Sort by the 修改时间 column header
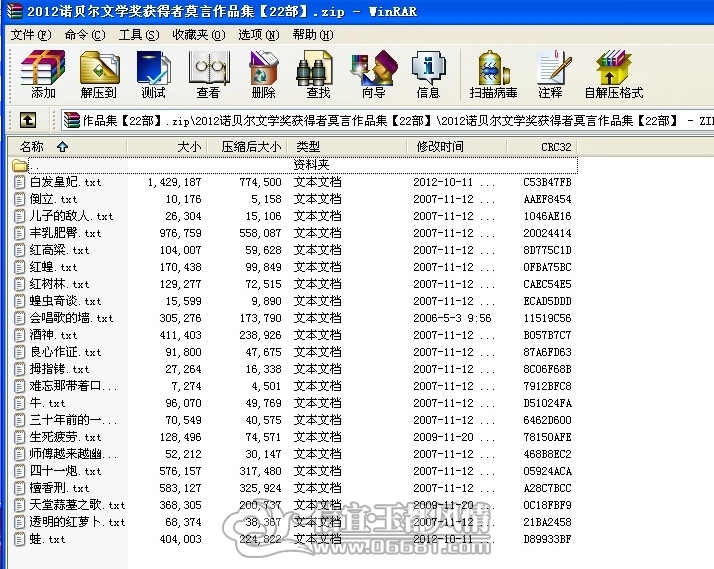 (x=457, y=147)
